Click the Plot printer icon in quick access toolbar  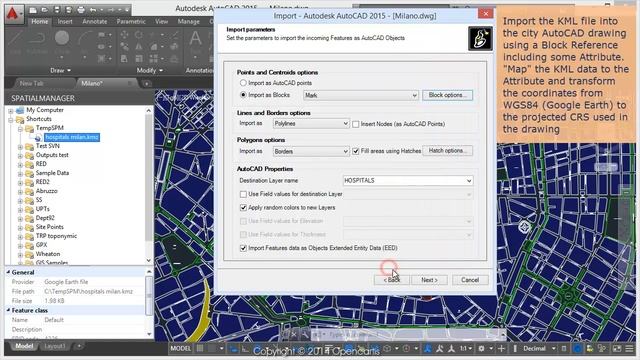point(81,10)
